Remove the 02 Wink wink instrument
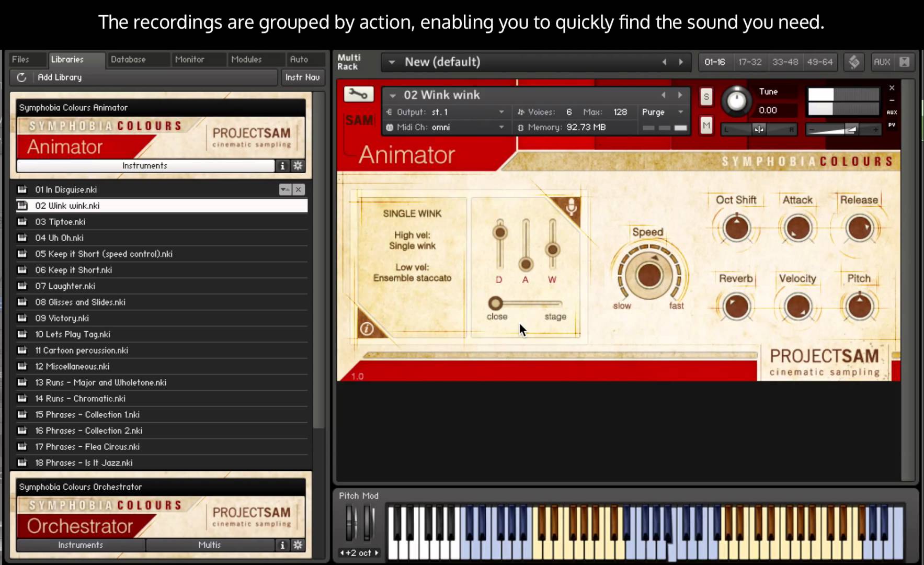This screenshot has width=924, height=565. click(892, 88)
